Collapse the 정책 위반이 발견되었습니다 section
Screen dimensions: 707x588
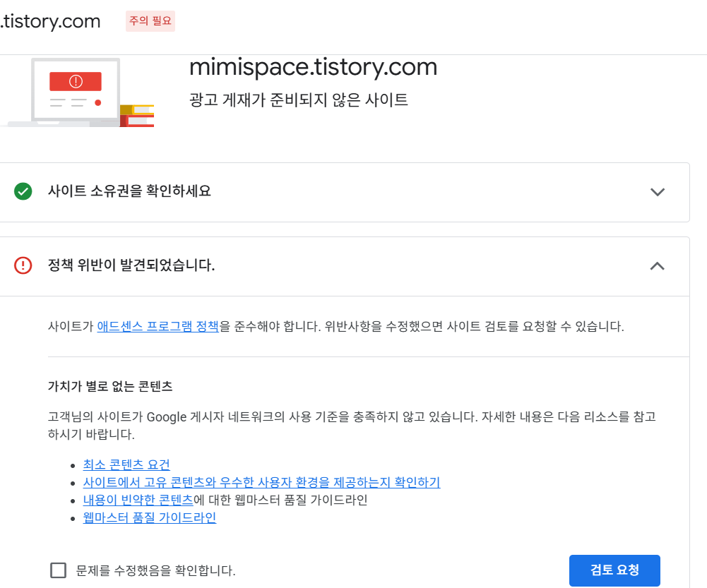pos(658,266)
